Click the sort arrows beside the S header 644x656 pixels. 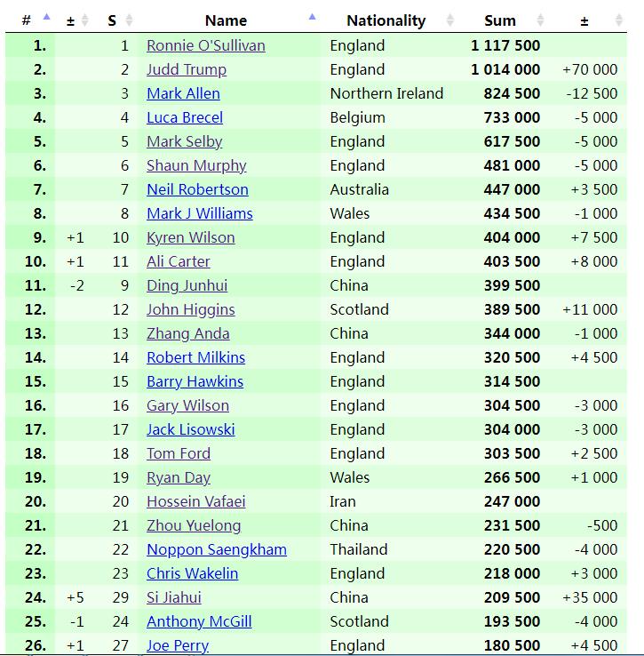pos(129,20)
